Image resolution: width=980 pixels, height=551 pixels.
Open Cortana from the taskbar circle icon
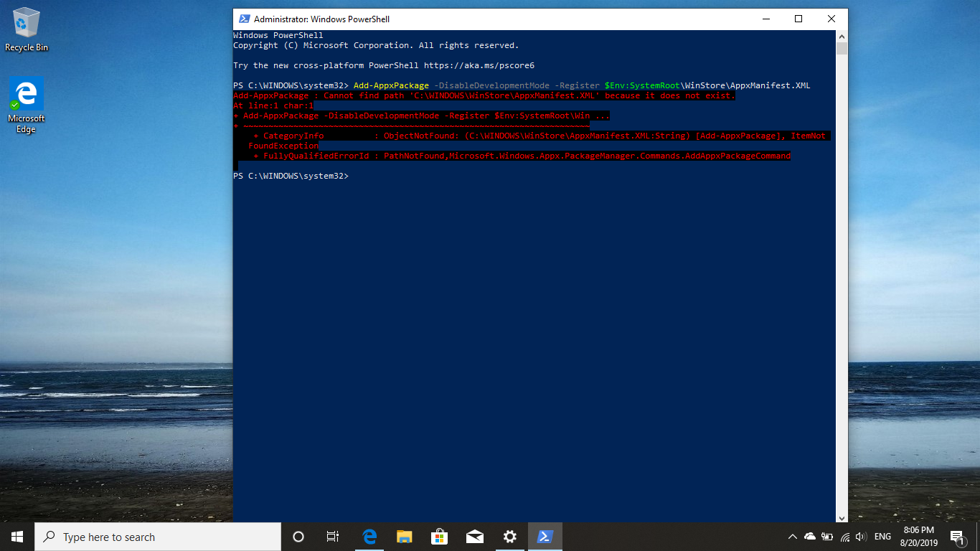[298, 537]
